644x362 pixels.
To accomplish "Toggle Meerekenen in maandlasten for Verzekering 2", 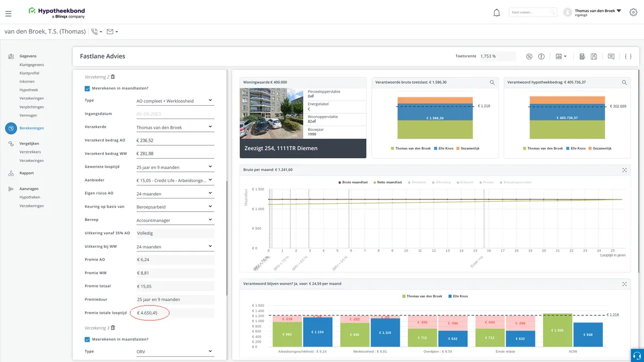I will 87,88.
